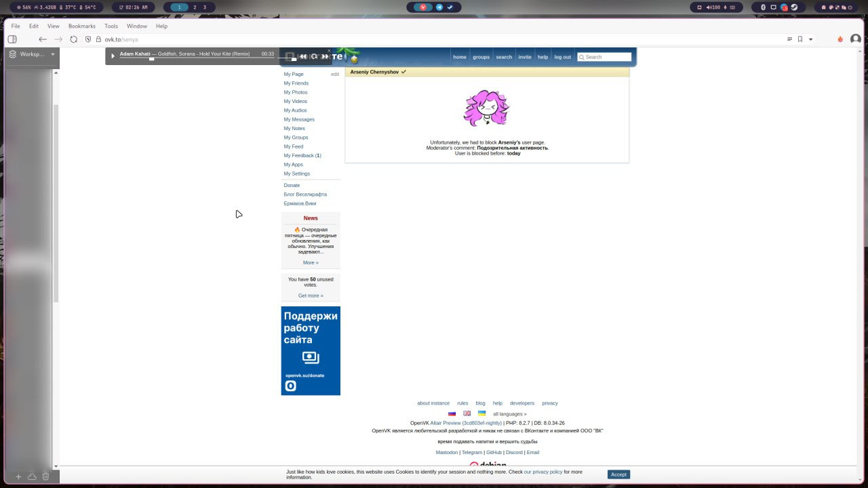Open the flame extension icon

840,39
